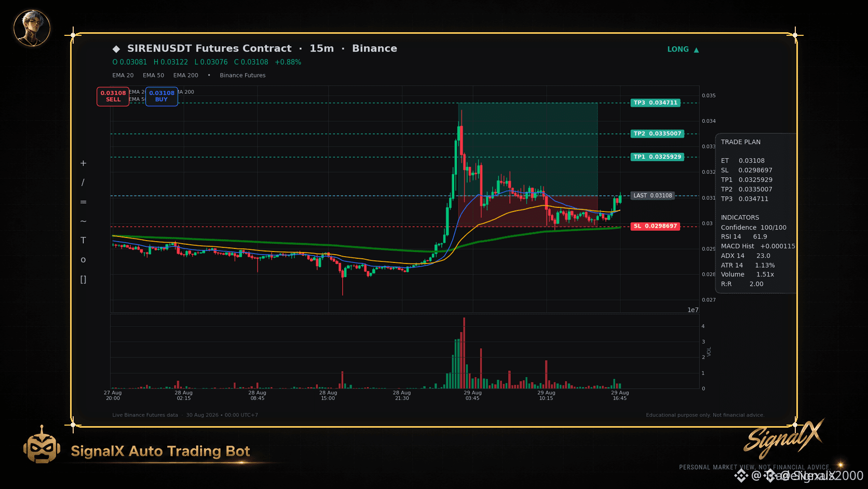The width and height of the screenshot is (868, 489).
Task: Click the 29 Aug 10:15 time label
Action: [546, 395]
